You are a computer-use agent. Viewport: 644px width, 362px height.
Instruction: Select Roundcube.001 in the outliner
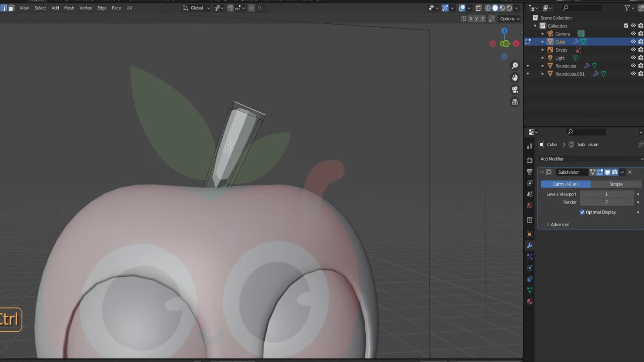[x=570, y=74]
